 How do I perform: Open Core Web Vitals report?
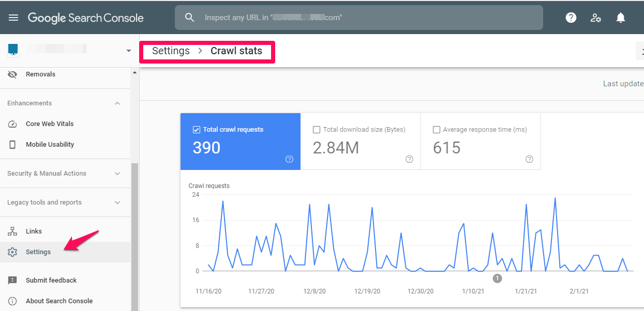(x=50, y=124)
